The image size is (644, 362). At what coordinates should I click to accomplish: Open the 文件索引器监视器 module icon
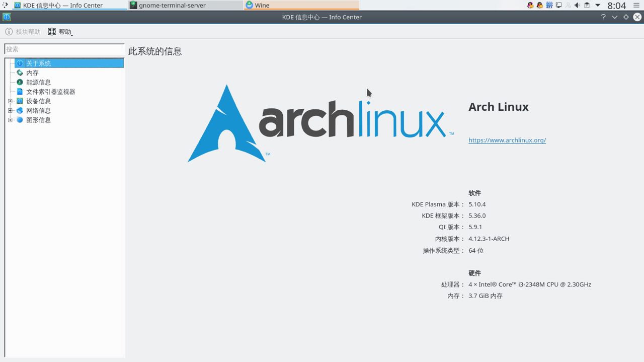click(20, 92)
